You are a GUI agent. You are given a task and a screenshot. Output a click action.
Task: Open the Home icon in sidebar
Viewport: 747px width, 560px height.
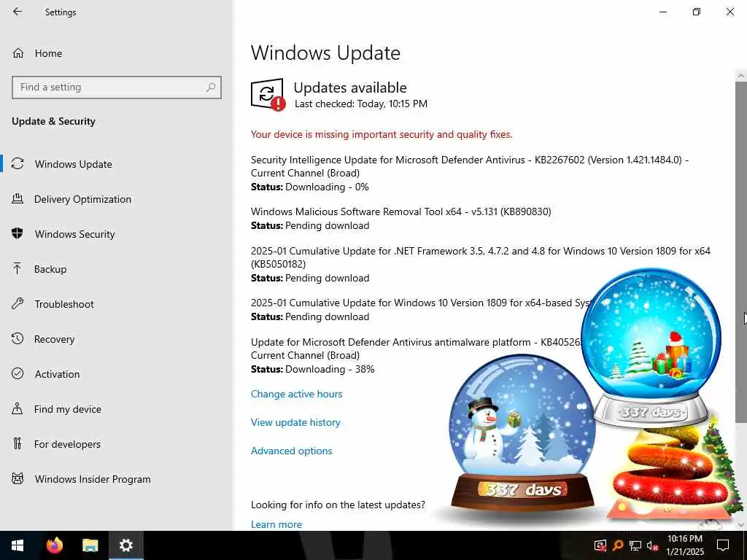click(x=18, y=52)
